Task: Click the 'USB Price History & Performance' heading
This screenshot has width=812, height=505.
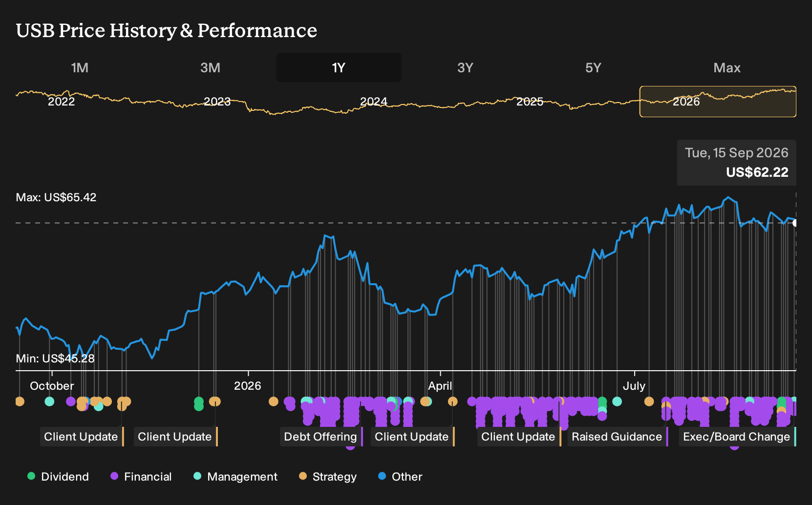Action: point(167,30)
